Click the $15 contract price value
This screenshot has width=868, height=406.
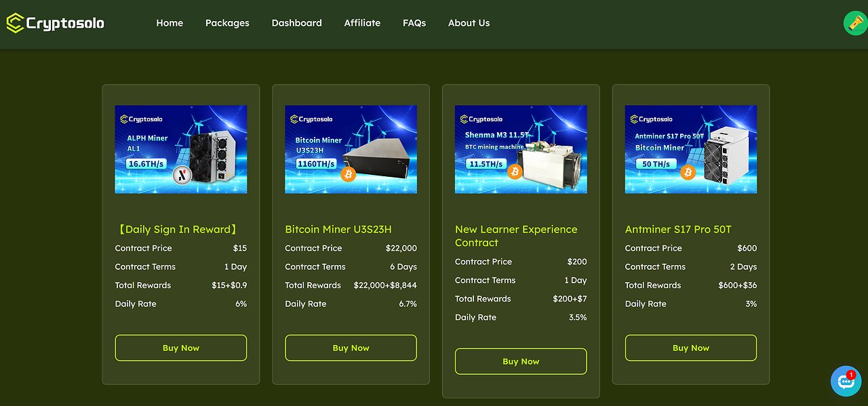click(x=240, y=248)
